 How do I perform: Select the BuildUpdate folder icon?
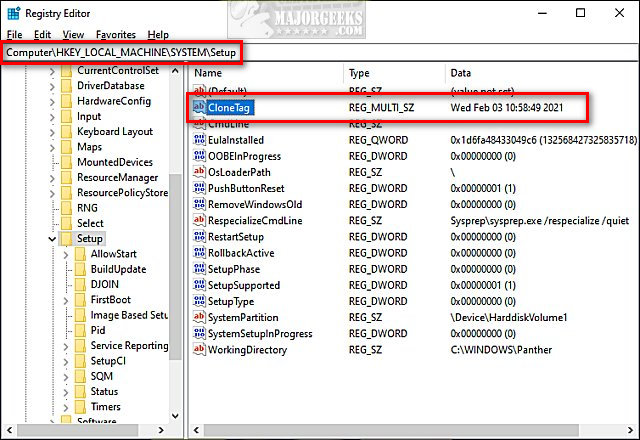tap(80, 269)
